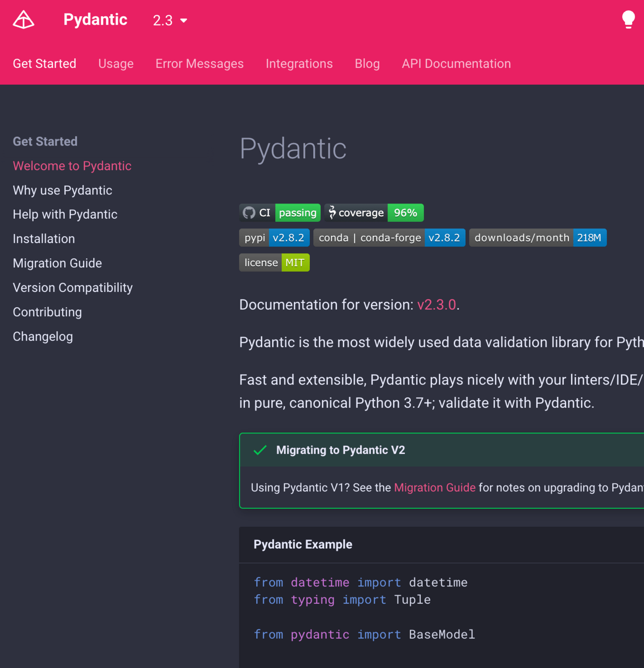Image resolution: width=644 pixels, height=668 pixels.
Task: Open the API Documentation tab
Action: point(456,63)
